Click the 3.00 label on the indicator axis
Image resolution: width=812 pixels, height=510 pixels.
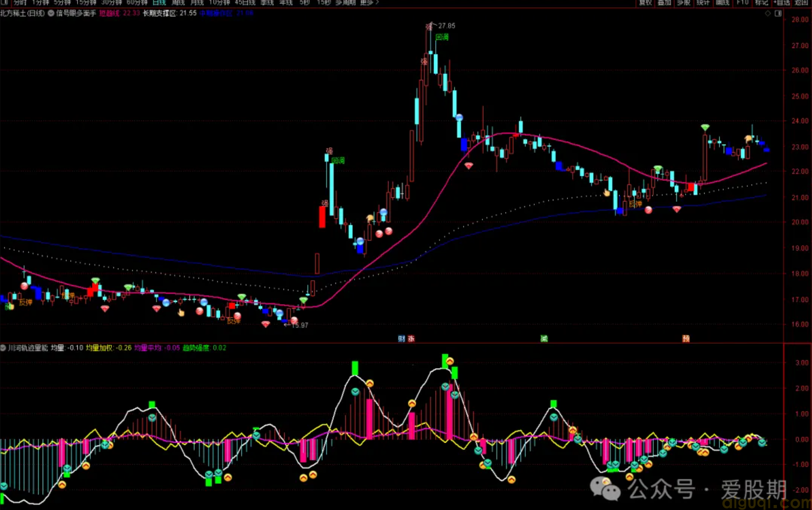[x=802, y=363]
